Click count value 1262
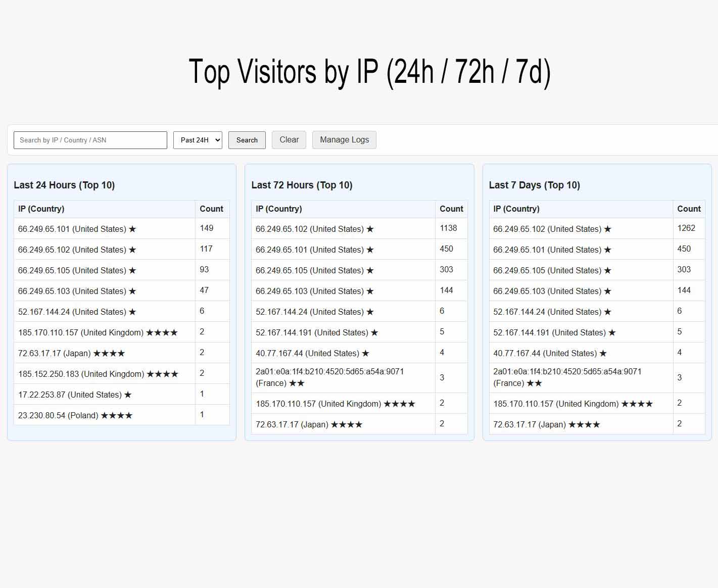718x588 pixels. pyautogui.click(x=686, y=228)
